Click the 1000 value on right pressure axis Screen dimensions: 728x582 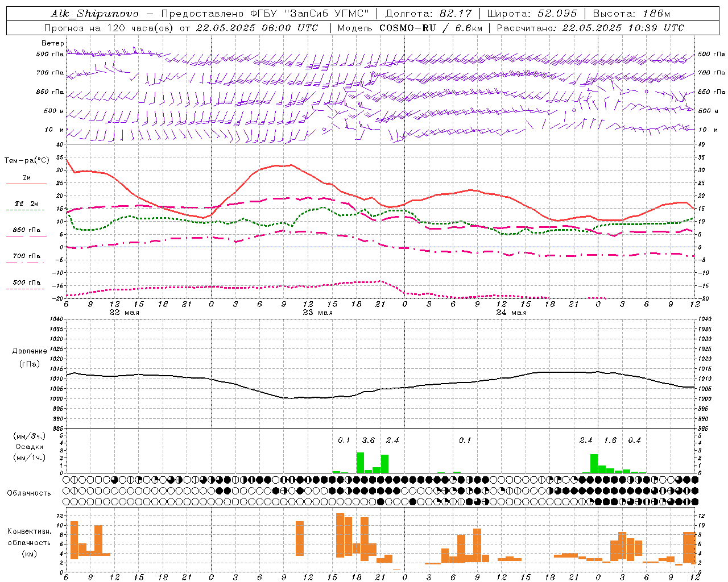704,399
